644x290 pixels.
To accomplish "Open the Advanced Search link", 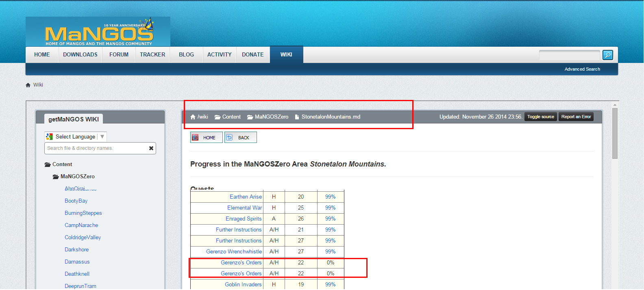I will pyautogui.click(x=582, y=69).
